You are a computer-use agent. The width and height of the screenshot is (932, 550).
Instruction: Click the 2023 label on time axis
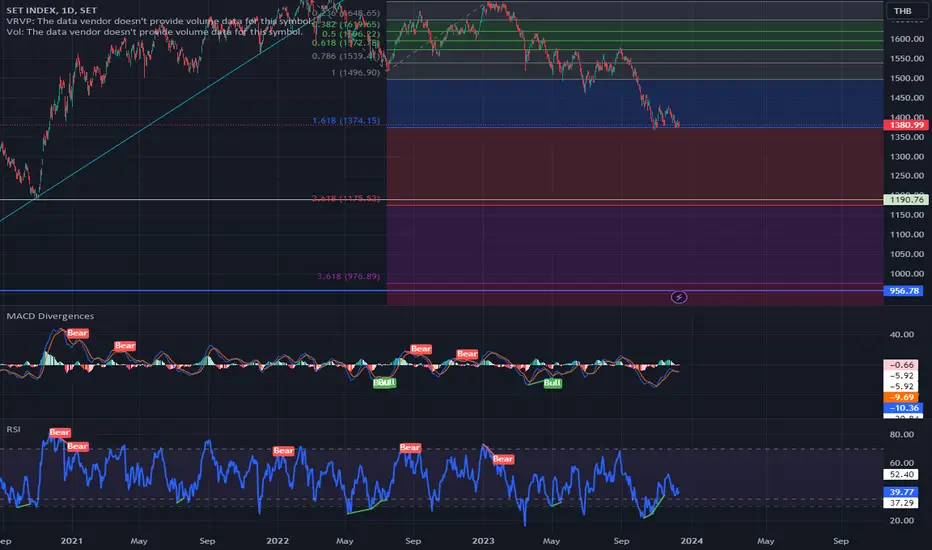[x=483, y=540]
